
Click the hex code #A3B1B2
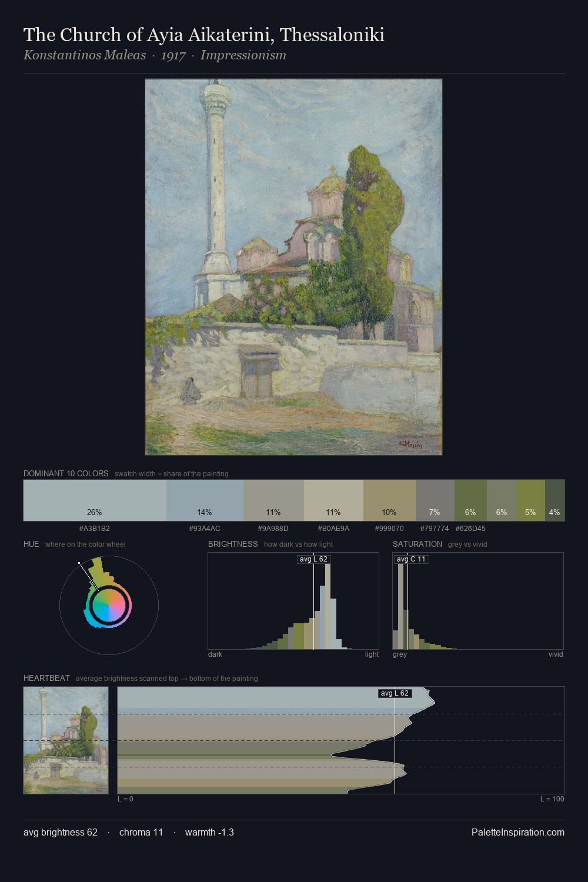(95, 528)
